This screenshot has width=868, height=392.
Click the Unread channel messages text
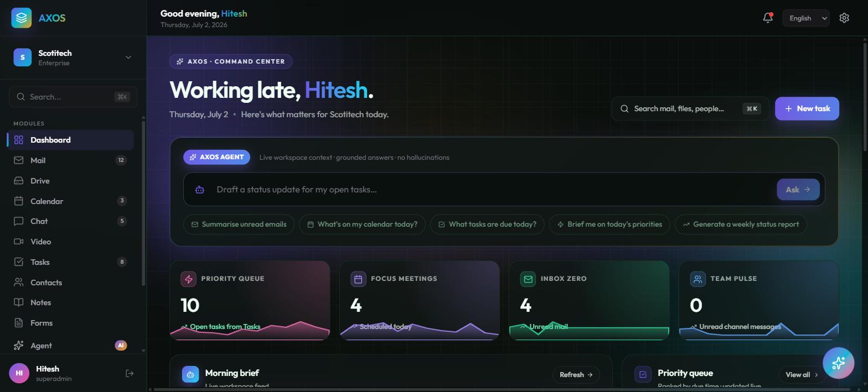click(x=740, y=327)
